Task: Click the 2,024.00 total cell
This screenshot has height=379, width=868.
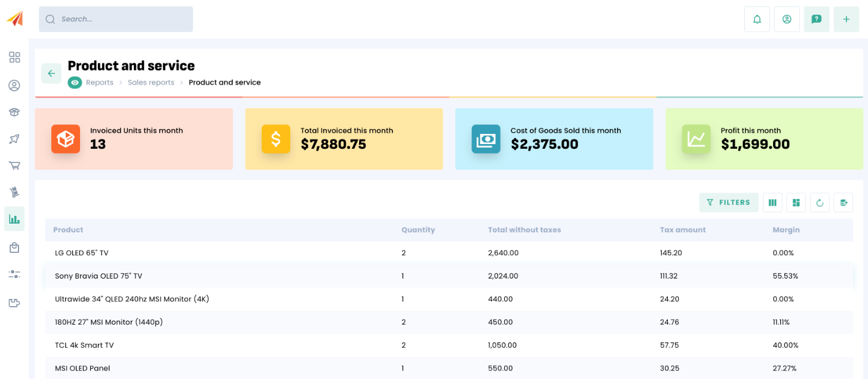Action: click(x=503, y=276)
